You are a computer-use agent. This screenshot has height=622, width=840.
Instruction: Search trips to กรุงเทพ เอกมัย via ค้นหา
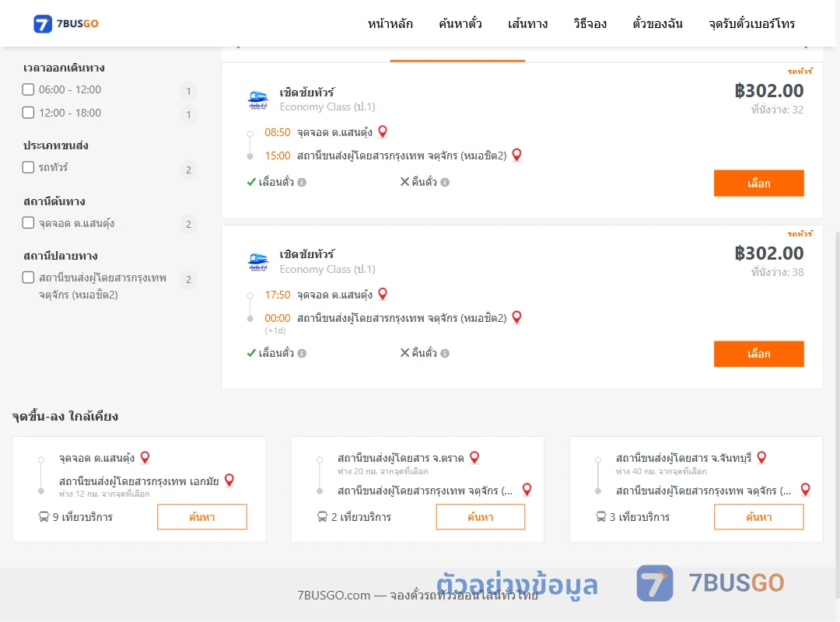[202, 517]
